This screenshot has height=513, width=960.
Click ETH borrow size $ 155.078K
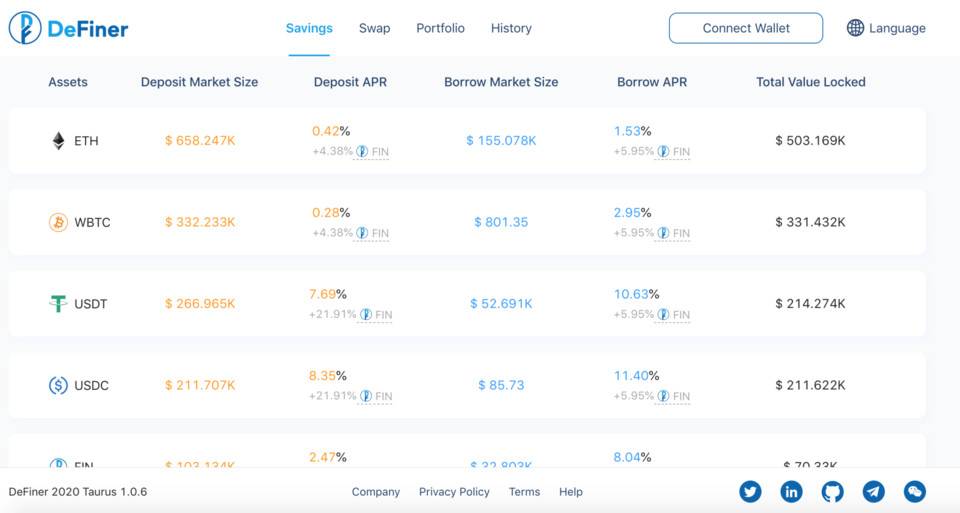[501, 141]
